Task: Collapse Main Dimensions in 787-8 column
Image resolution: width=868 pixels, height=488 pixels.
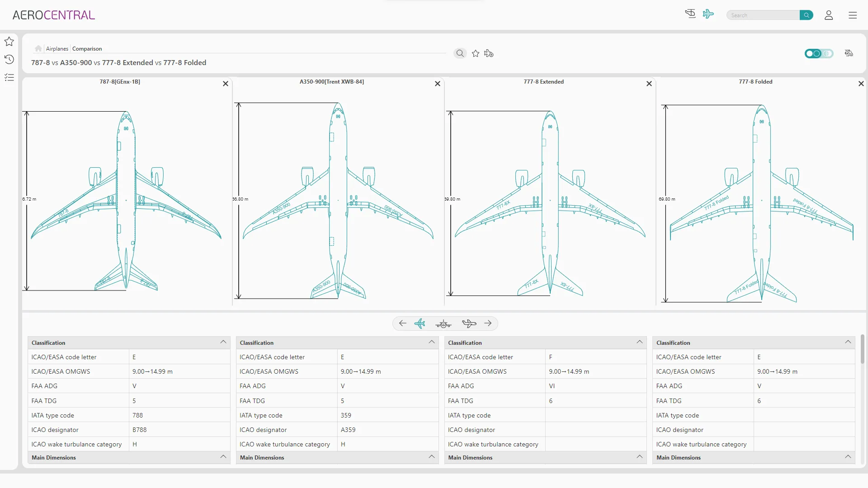Action: coord(223,457)
